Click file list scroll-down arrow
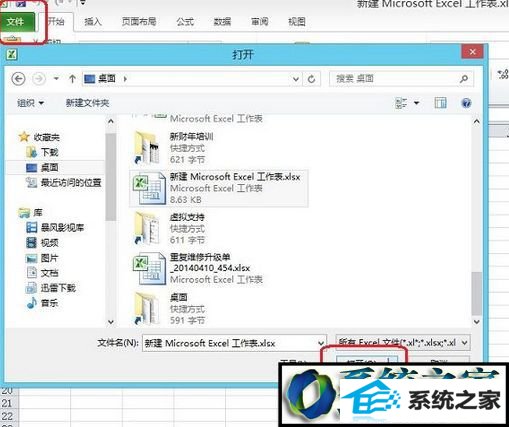This screenshot has width=509, height=427. (477, 322)
